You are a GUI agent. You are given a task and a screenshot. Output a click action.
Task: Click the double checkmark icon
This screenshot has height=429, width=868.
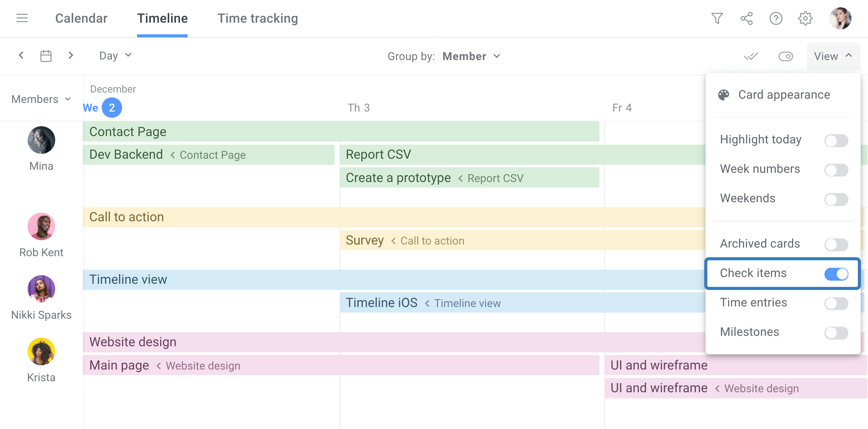pyautogui.click(x=751, y=56)
